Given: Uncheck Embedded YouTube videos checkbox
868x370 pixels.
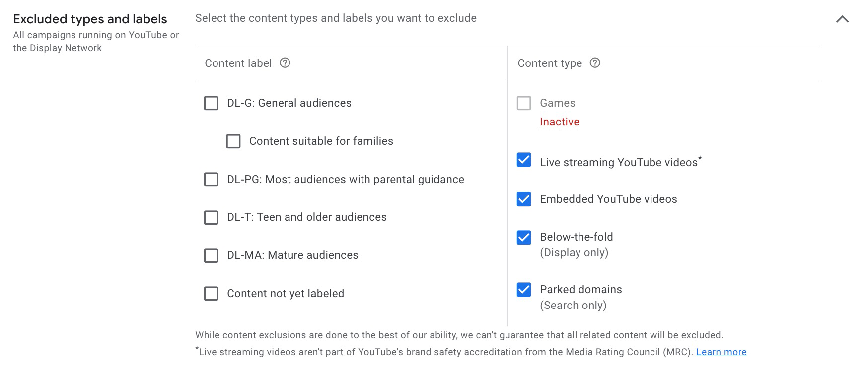Looking at the screenshot, I should pos(524,199).
